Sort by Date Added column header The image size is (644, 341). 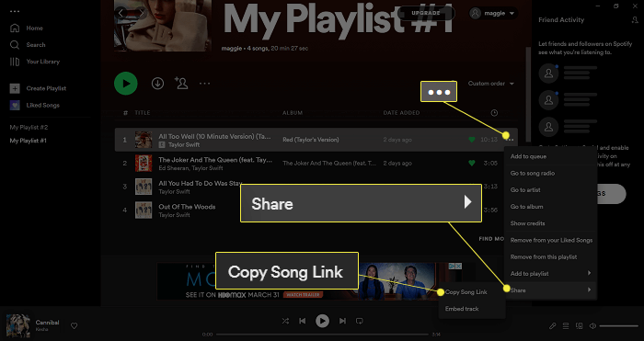[401, 113]
